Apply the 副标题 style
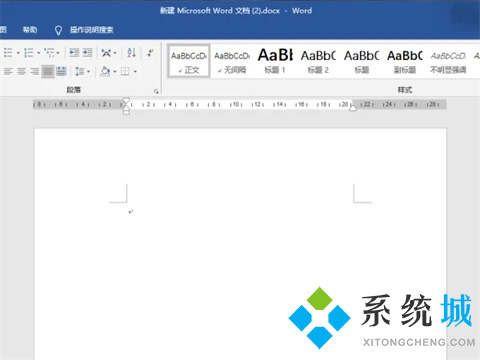Viewport: 480px width, 360px height. point(405,61)
